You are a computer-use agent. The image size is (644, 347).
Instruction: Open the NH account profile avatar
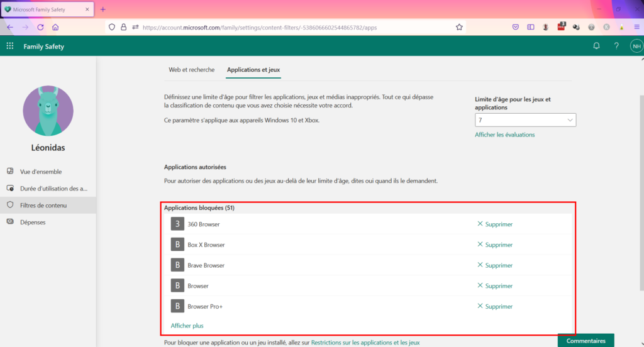(636, 46)
